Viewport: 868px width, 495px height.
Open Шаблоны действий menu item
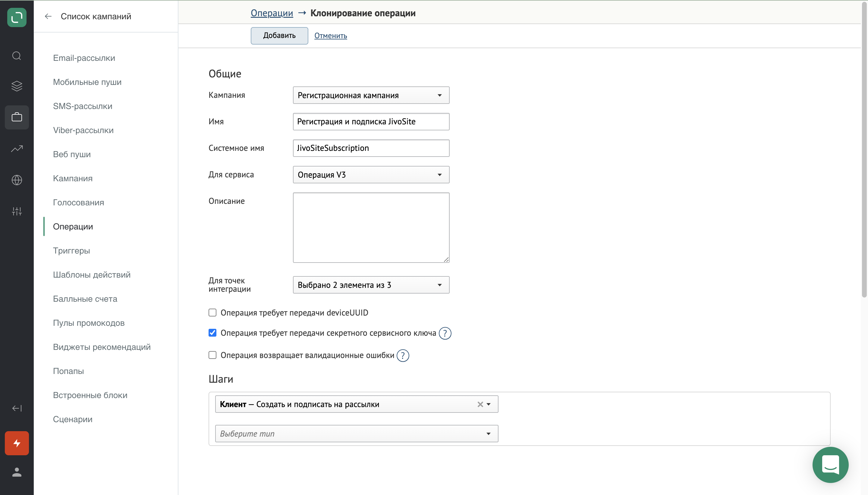pos(92,275)
